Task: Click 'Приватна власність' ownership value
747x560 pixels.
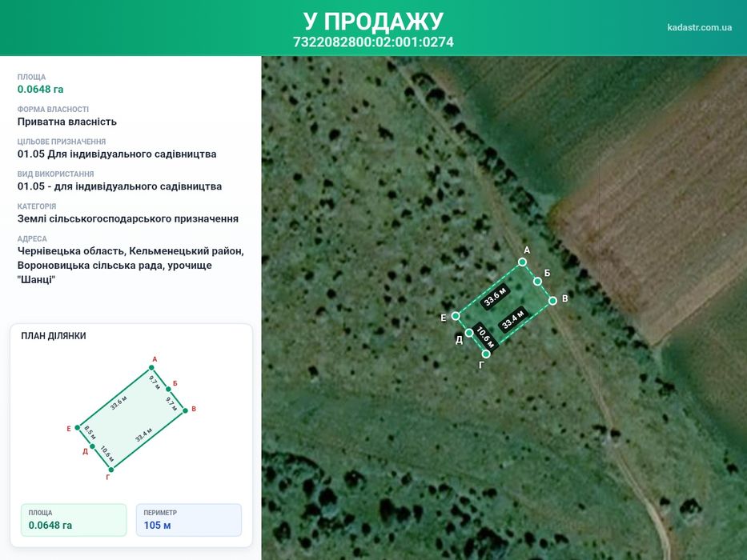Action: coord(67,122)
